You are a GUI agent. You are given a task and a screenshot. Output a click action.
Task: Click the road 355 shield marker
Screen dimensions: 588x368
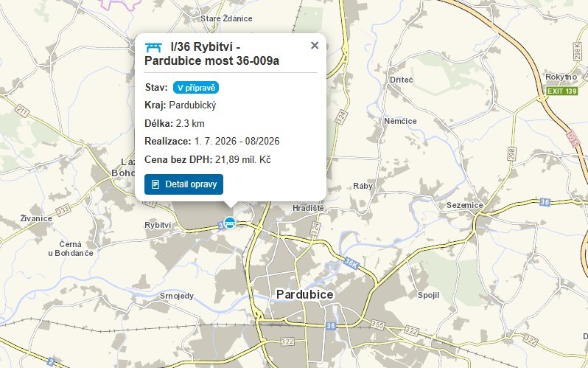coord(377,324)
